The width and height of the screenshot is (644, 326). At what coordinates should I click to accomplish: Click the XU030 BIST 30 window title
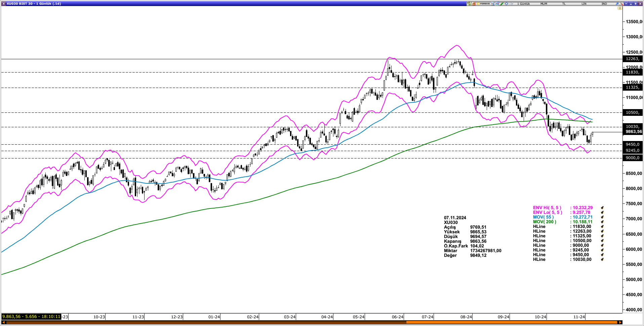tap(34, 4)
